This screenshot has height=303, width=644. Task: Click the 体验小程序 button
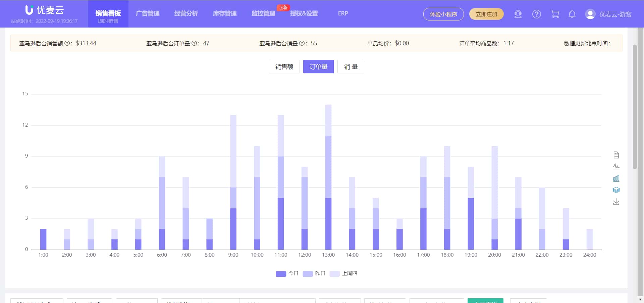443,14
